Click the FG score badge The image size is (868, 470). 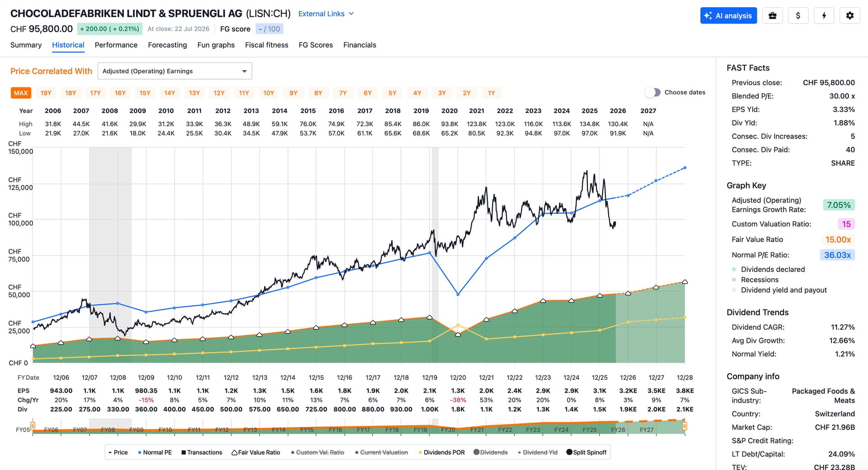[269, 29]
